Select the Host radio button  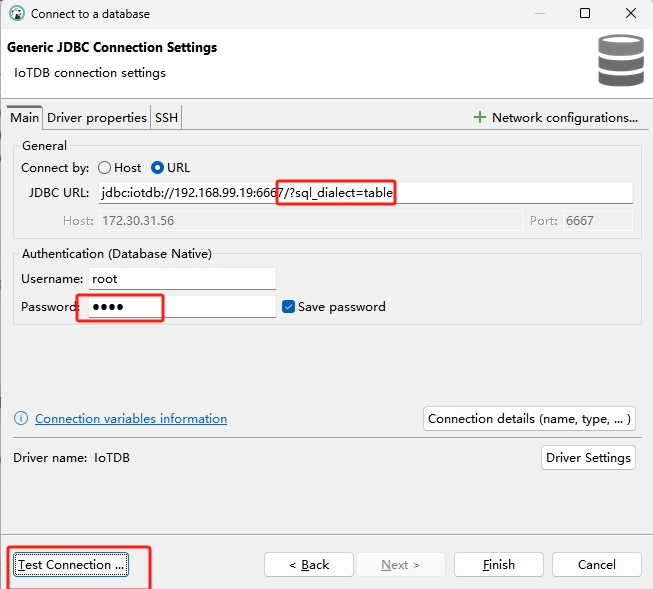point(105,168)
